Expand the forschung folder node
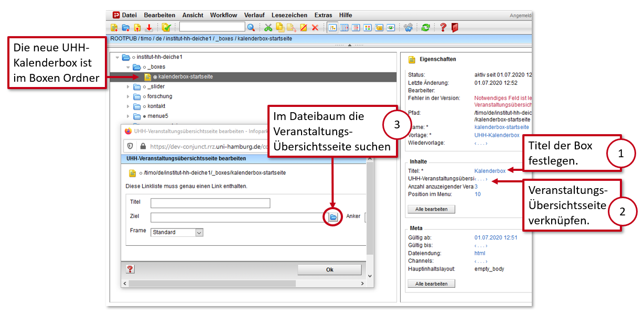The image size is (644, 326). pyautogui.click(x=128, y=96)
